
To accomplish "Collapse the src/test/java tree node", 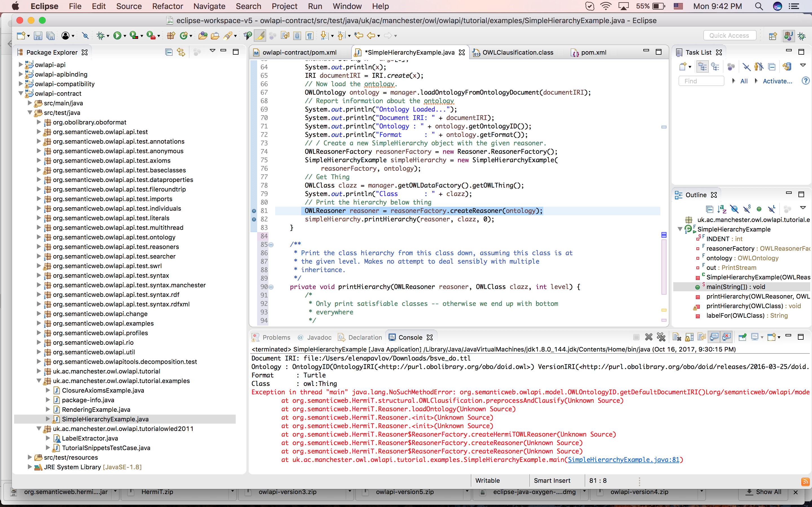I will 30,113.
